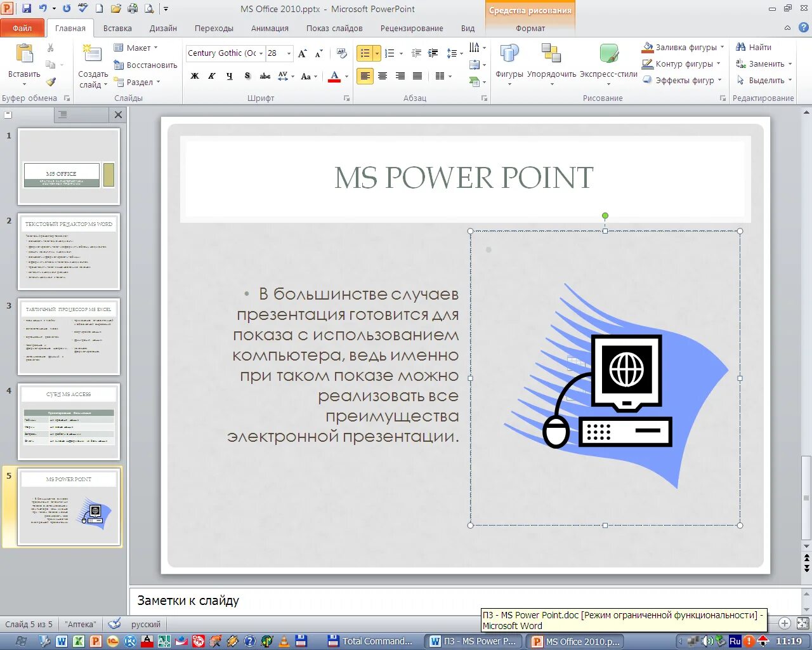
Task: Align text right
Action: 400,76
